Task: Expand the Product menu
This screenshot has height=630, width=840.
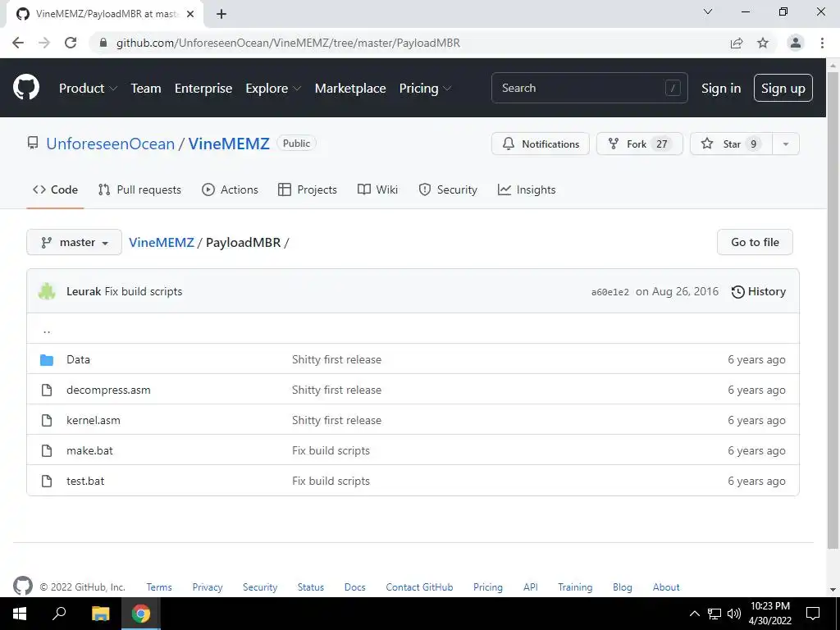Action: click(x=88, y=89)
